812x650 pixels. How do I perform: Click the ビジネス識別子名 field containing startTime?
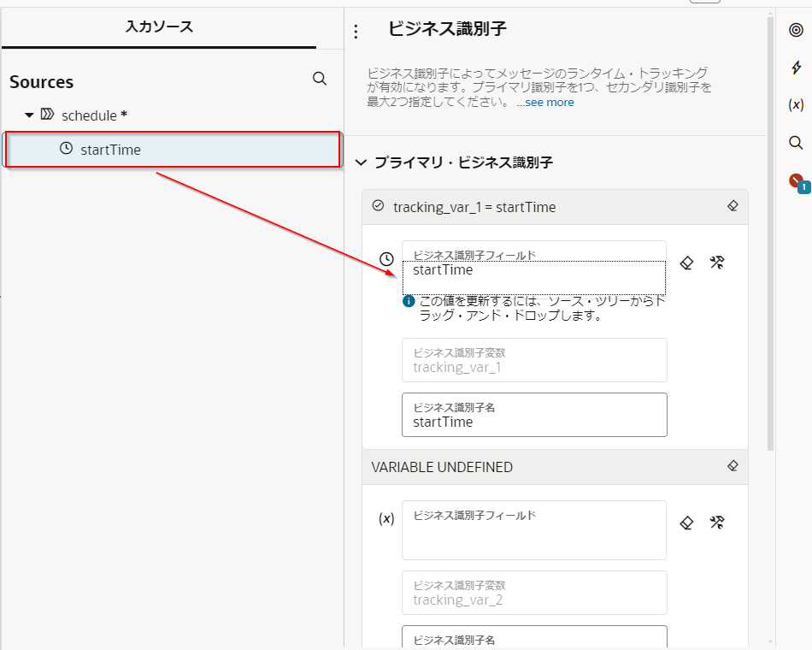[x=534, y=416]
